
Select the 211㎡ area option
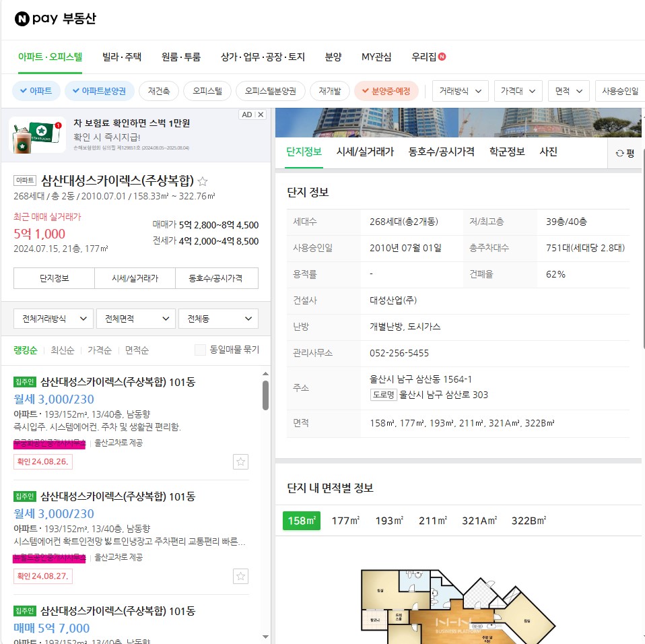pyautogui.click(x=433, y=521)
